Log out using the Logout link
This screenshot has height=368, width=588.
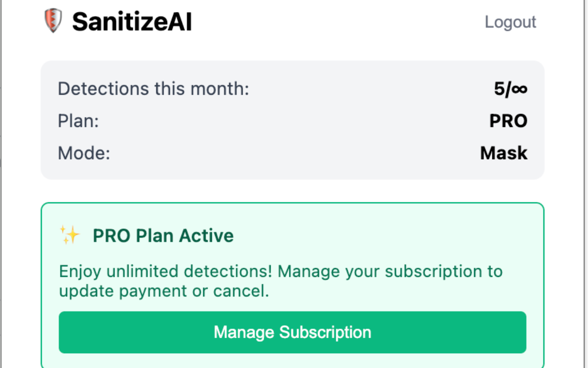(510, 22)
